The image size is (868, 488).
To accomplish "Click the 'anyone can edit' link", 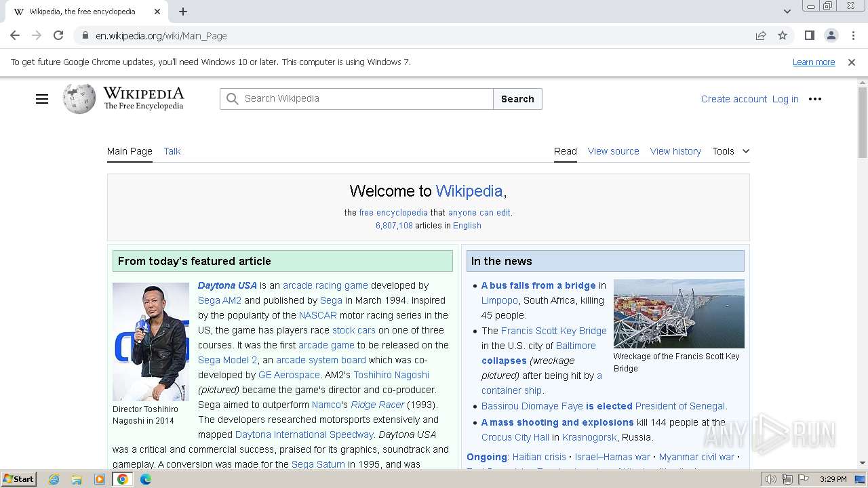I will [x=479, y=213].
